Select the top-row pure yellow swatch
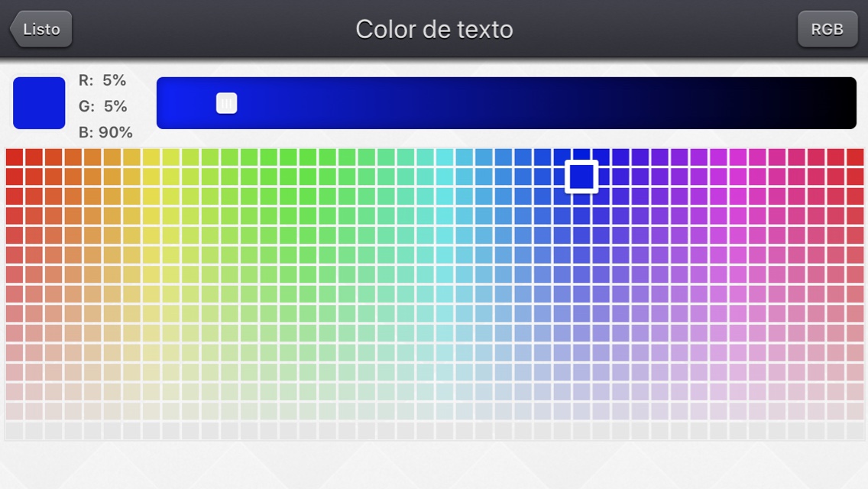The height and width of the screenshot is (489, 868). [151, 157]
